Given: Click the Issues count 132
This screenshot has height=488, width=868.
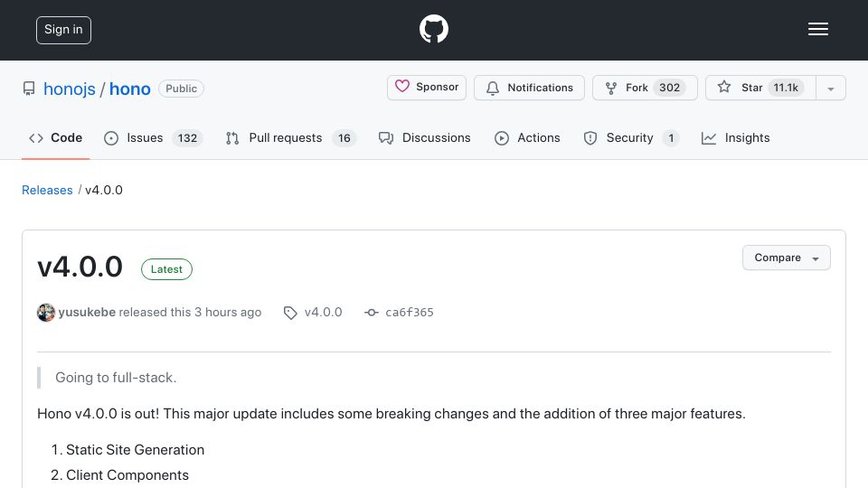Looking at the screenshot, I should [x=187, y=137].
